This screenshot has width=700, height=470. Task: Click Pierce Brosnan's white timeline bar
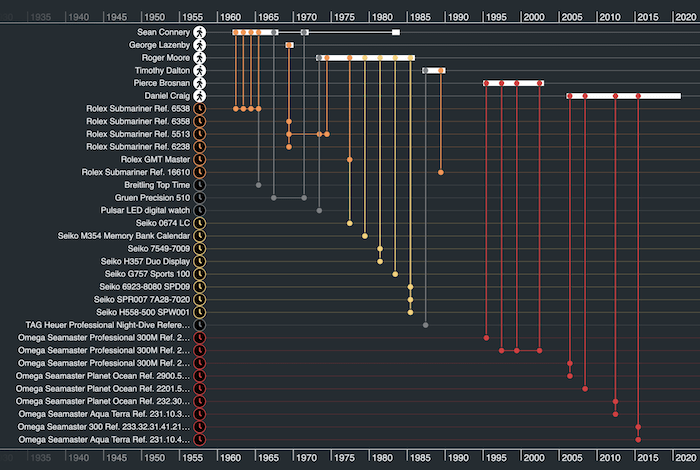tap(513, 83)
